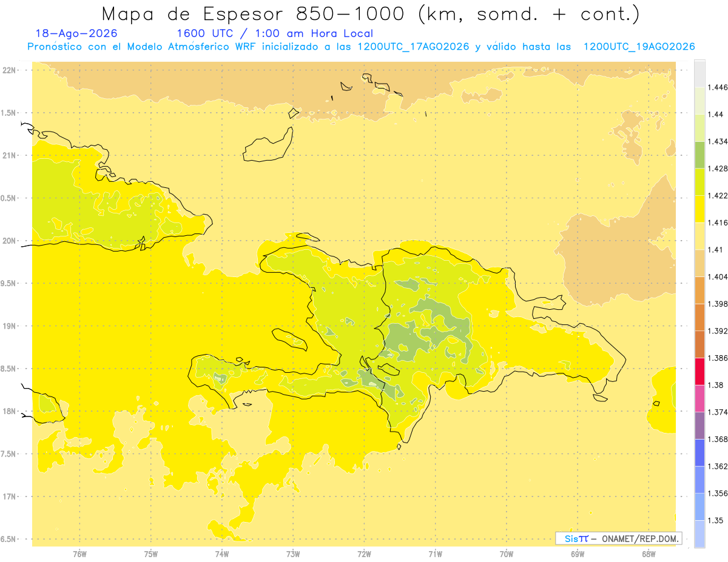728x562 pixels.
Task: Click the longitude axis label 69W
Action: (x=577, y=554)
